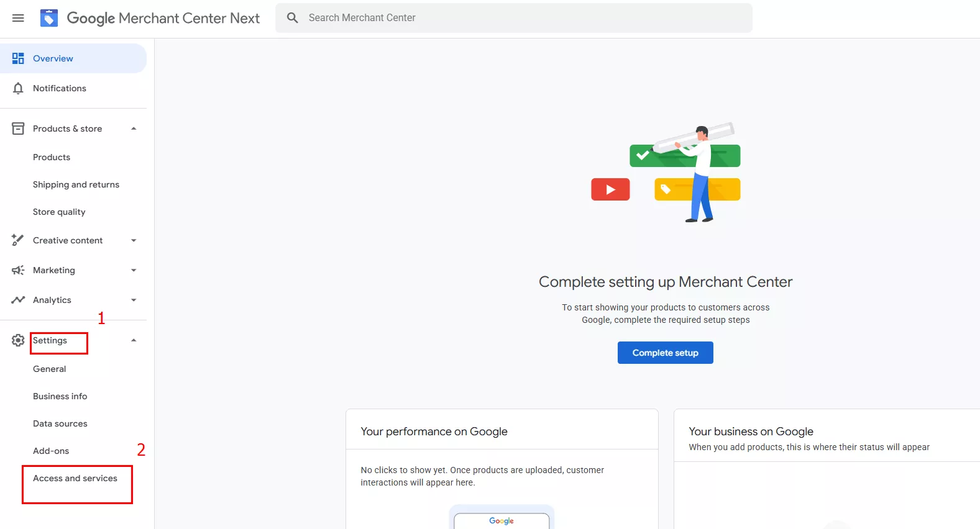Image resolution: width=980 pixels, height=529 pixels.
Task: Open the hamburger main menu
Action: coord(18,18)
